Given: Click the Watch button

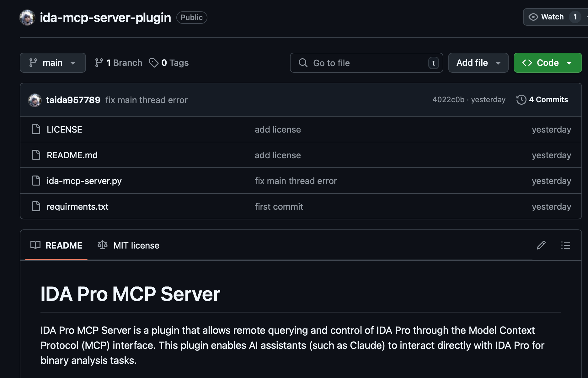Looking at the screenshot, I should 555,17.
